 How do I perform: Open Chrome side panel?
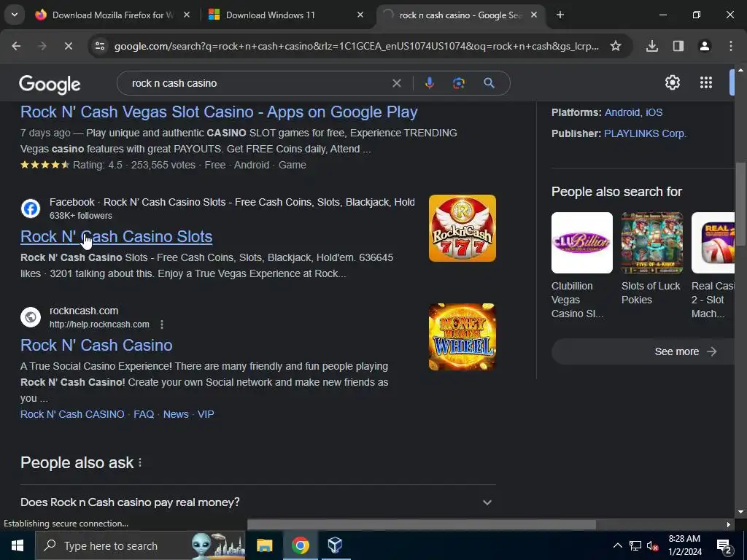click(x=678, y=46)
